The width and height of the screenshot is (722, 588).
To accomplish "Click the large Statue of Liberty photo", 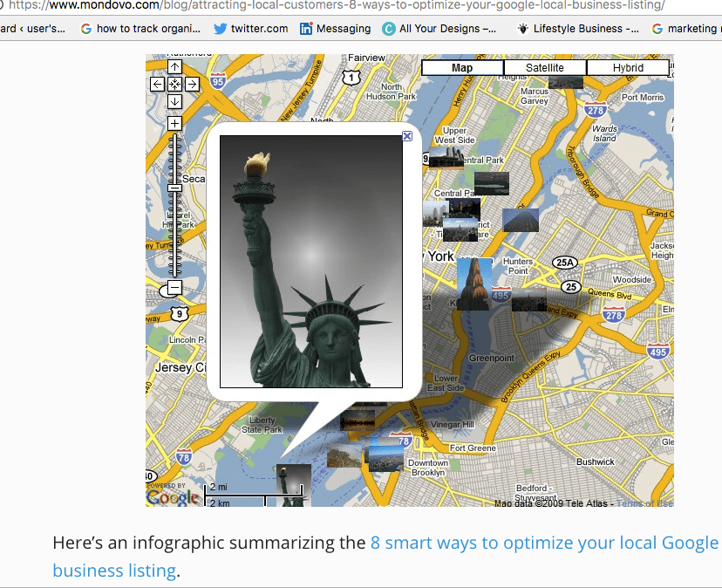I will coord(311,262).
